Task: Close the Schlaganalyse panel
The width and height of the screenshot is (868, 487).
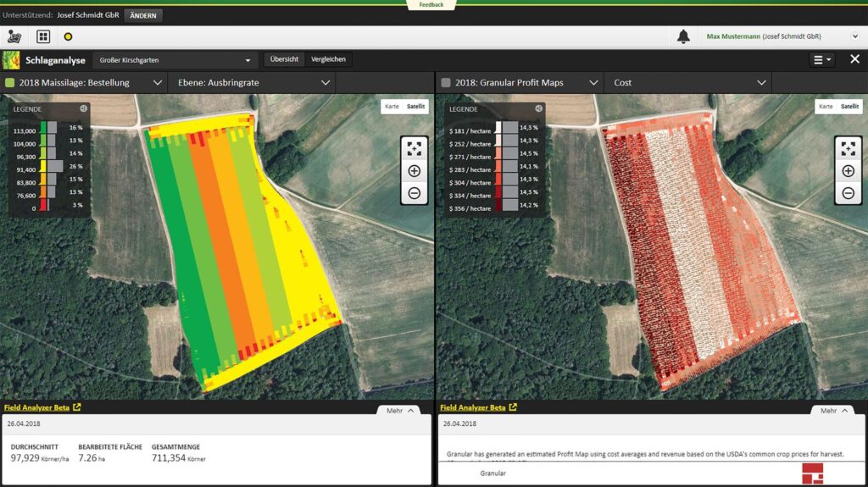Action: pyautogui.click(x=854, y=58)
